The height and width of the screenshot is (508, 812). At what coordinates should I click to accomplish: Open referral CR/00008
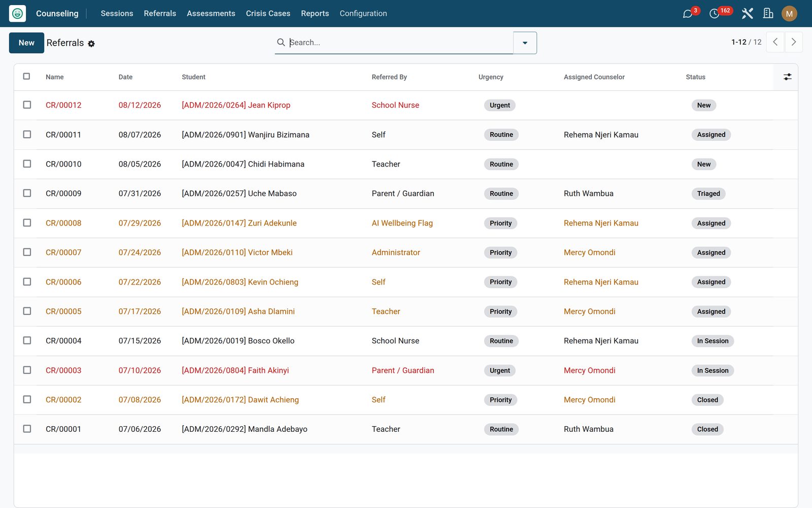click(x=63, y=223)
